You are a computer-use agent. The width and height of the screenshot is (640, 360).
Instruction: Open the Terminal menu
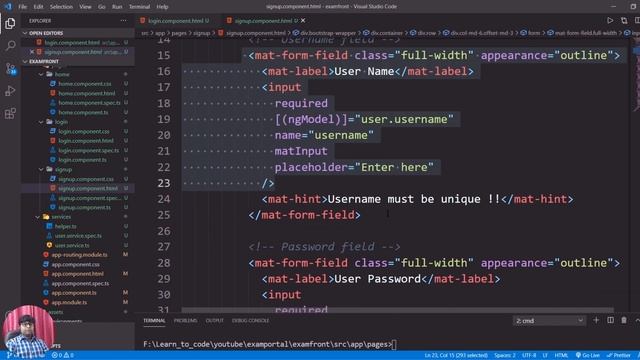[x=140, y=7]
